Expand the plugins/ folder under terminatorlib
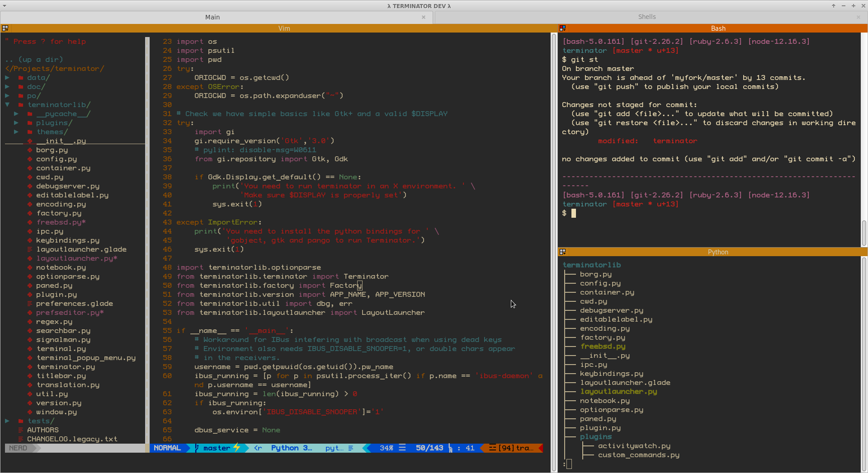This screenshot has height=473, width=868. click(x=17, y=122)
